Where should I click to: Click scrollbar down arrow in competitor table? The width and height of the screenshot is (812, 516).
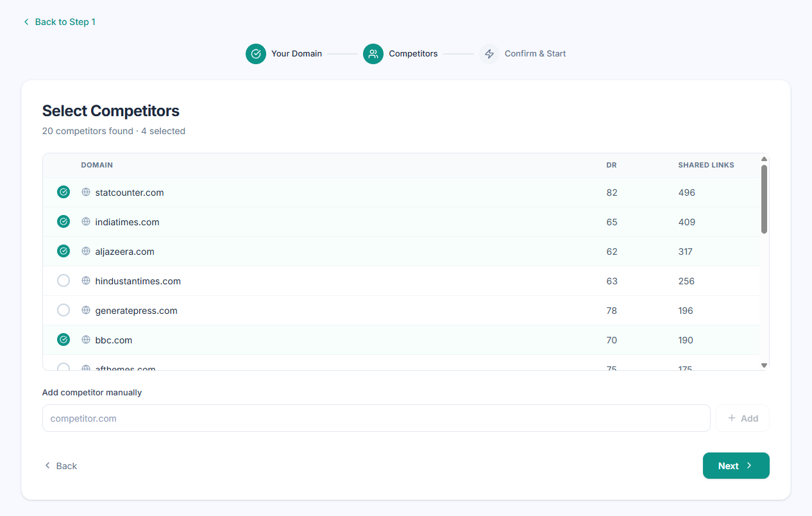(x=764, y=365)
